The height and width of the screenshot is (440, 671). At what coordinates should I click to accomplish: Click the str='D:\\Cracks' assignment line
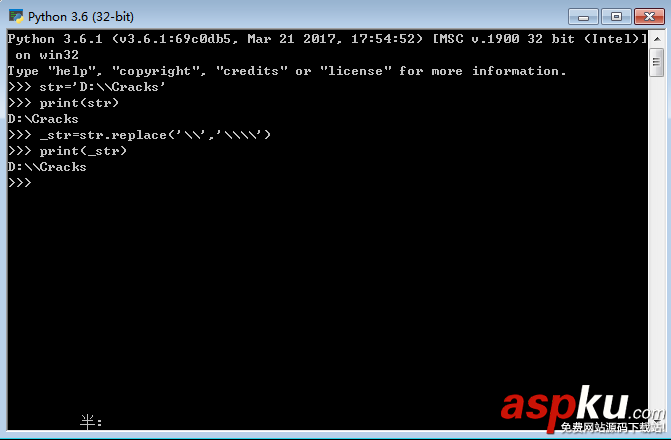[86, 87]
